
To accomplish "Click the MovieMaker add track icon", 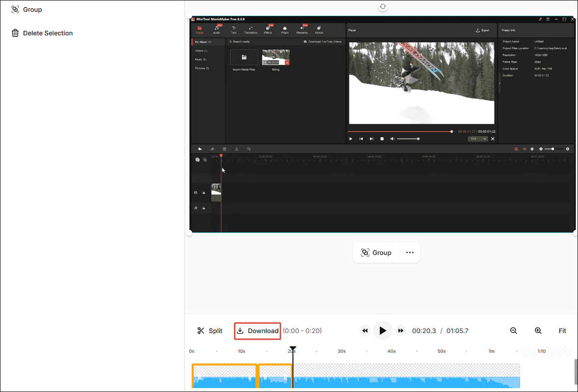I will (198, 160).
